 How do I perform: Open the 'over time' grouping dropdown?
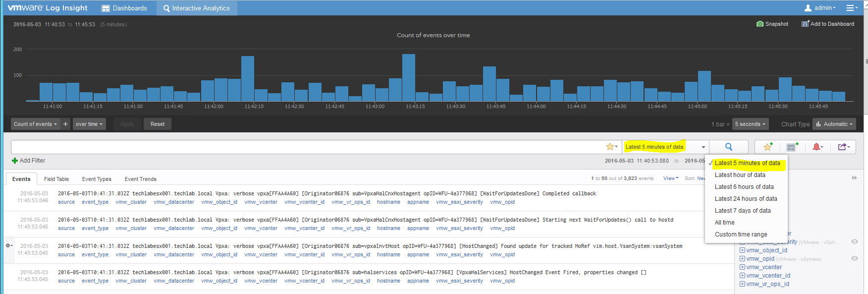point(89,124)
